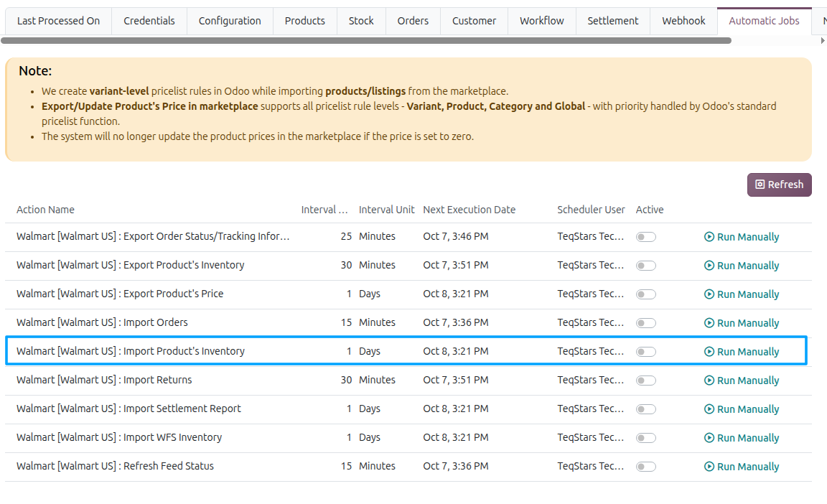Sort by Scheduler User column header
This screenshot has width=827, height=504.
coord(591,210)
